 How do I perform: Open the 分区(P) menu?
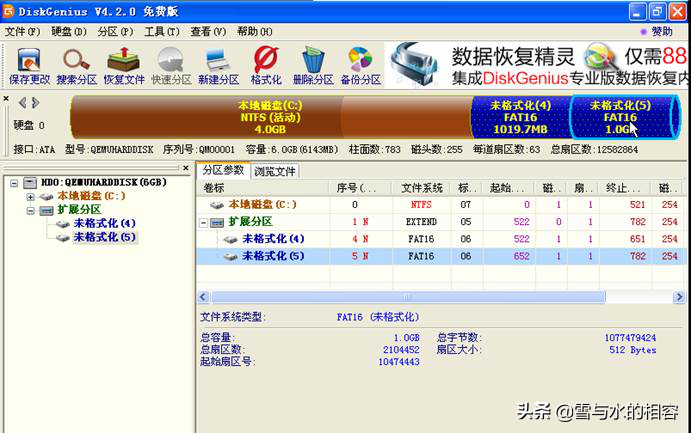[x=115, y=32]
